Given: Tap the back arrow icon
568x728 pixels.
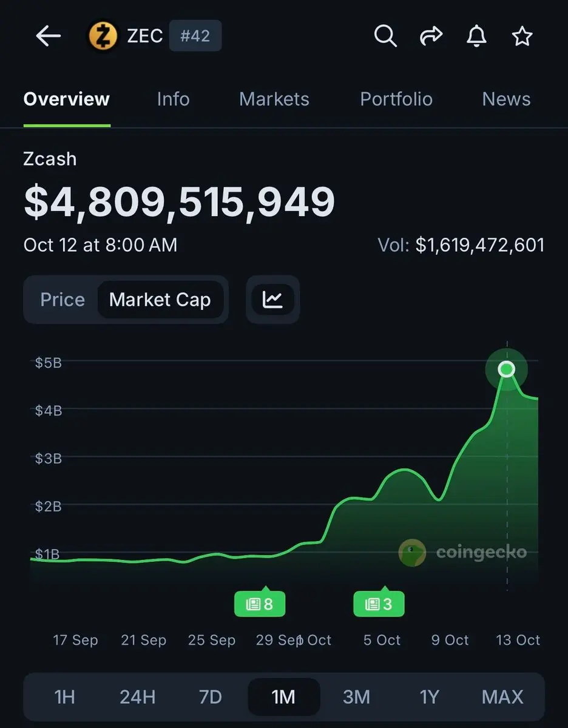Looking at the screenshot, I should tap(49, 36).
